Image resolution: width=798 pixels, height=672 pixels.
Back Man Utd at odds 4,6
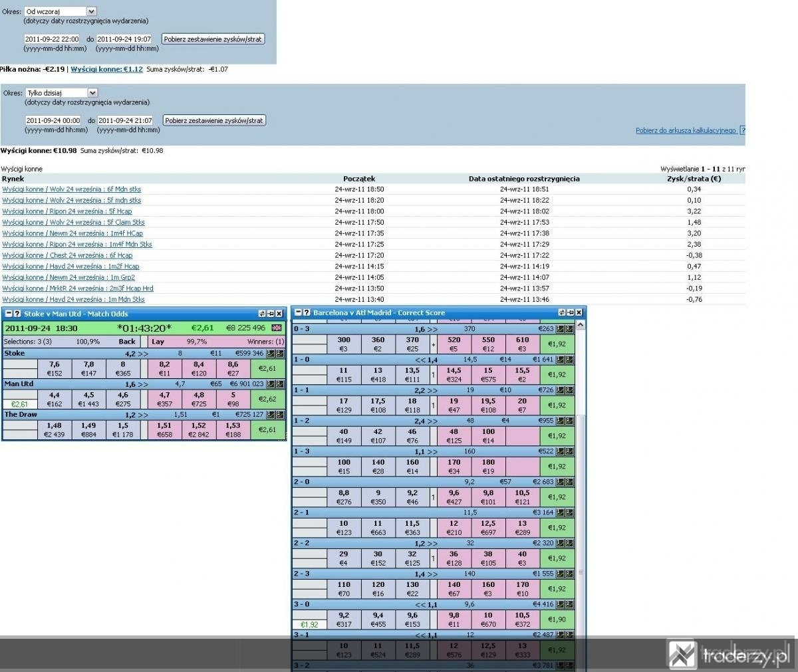click(x=123, y=399)
